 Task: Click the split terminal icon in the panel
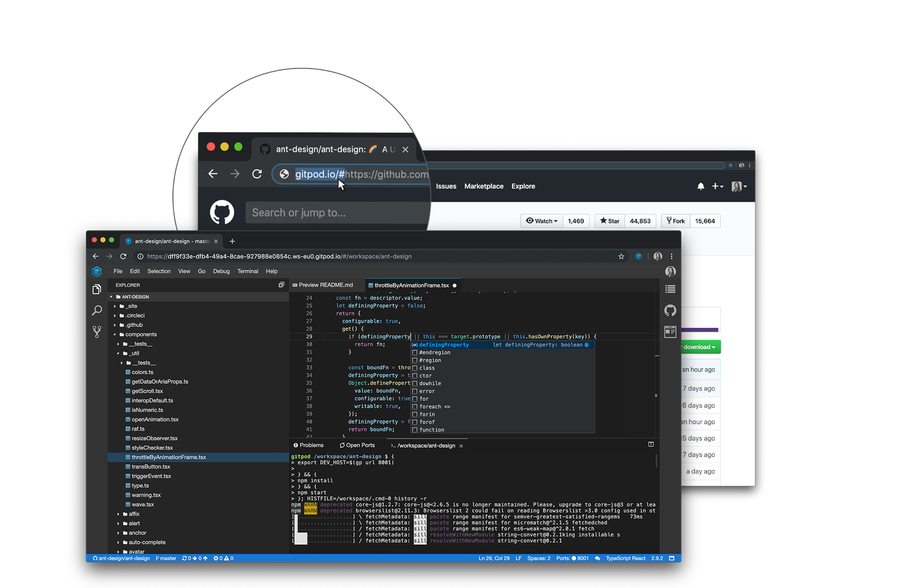651,445
